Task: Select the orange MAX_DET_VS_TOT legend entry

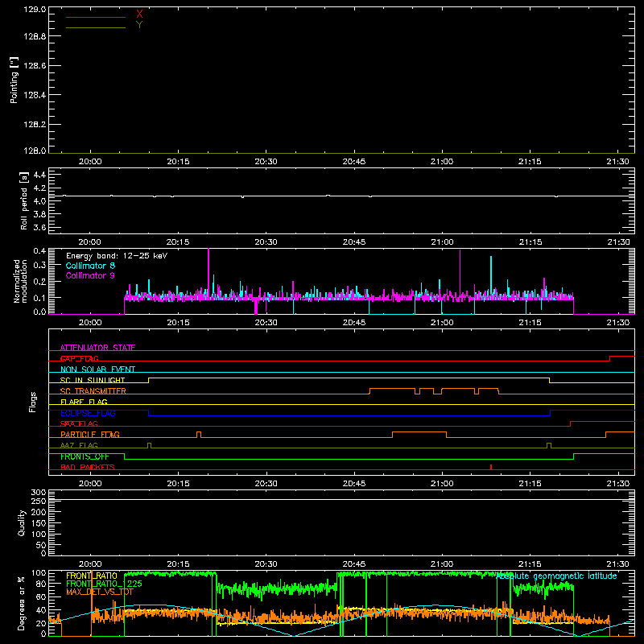Action: (100, 592)
